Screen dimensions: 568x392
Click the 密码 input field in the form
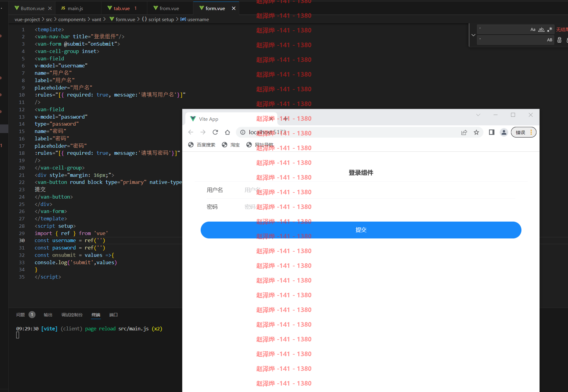coord(379,207)
